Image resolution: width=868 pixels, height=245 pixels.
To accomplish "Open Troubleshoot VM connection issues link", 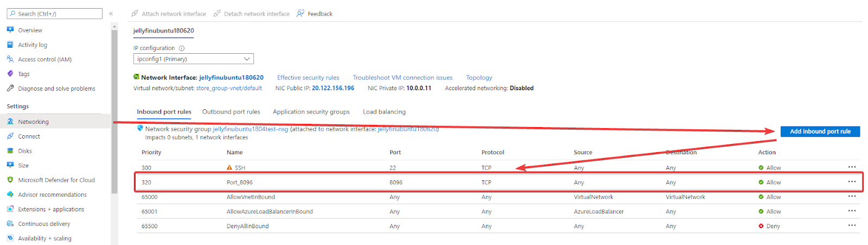I will 403,78.
